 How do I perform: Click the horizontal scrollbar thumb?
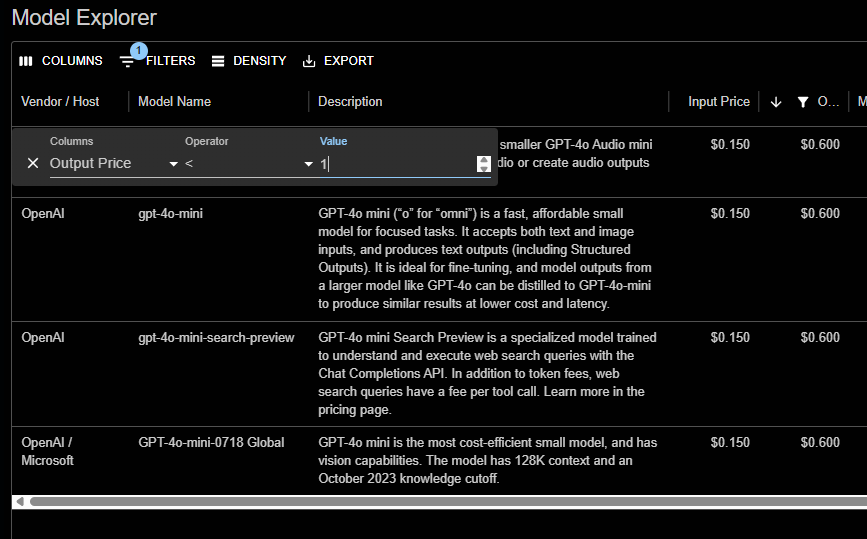[448, 501]
